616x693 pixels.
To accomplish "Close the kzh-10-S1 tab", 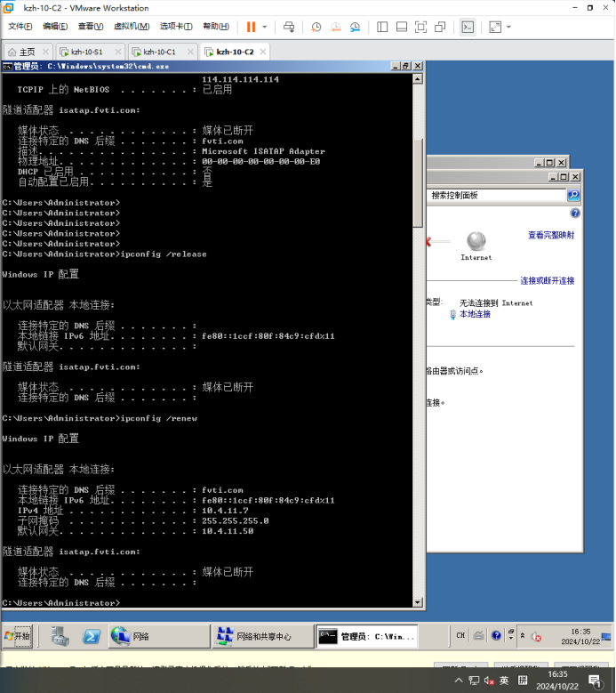I will [x=118, y=52].
